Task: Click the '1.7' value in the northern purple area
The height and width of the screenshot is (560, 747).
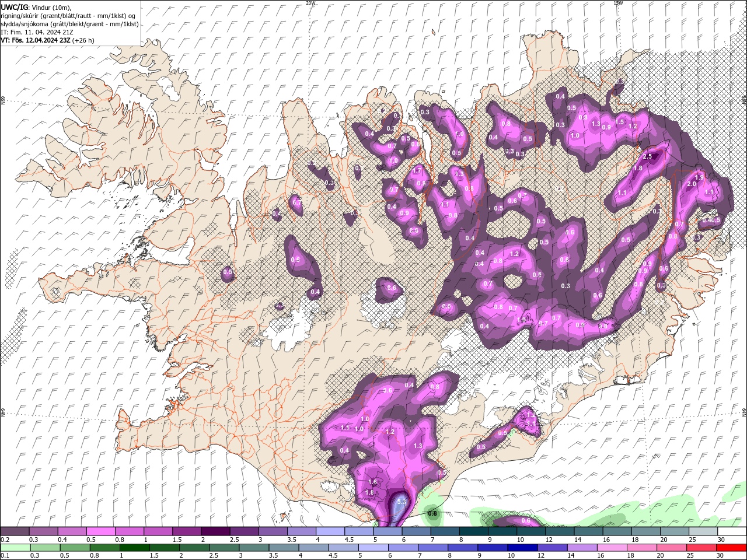Action: pyautogui.click(x=417, y=170)
